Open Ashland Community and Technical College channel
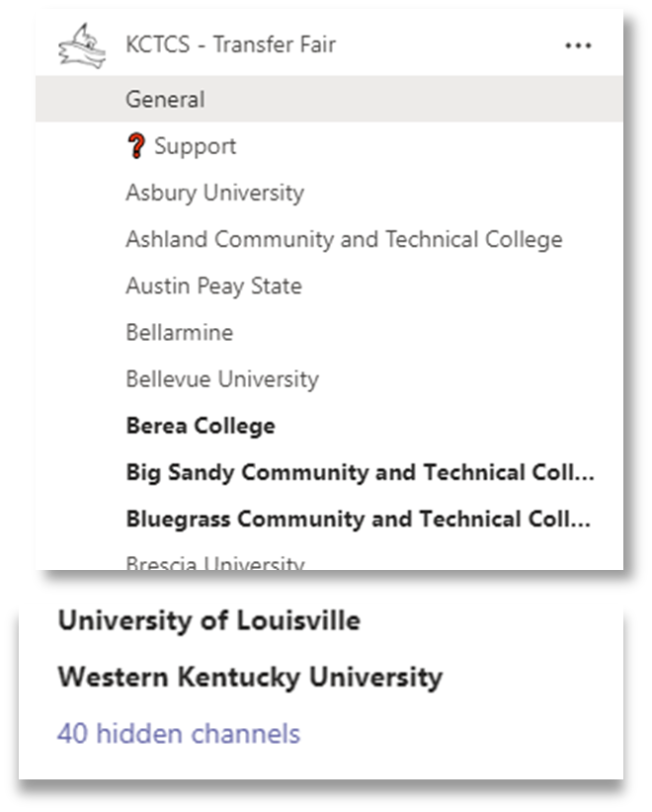Viewport: 652px width, 812px height. (x=329, y=239)
